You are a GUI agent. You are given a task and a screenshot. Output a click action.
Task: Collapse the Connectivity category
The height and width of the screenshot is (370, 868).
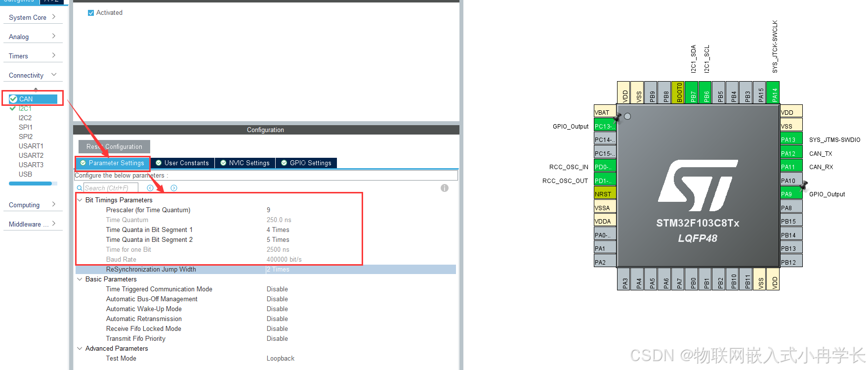pos(33,75)
